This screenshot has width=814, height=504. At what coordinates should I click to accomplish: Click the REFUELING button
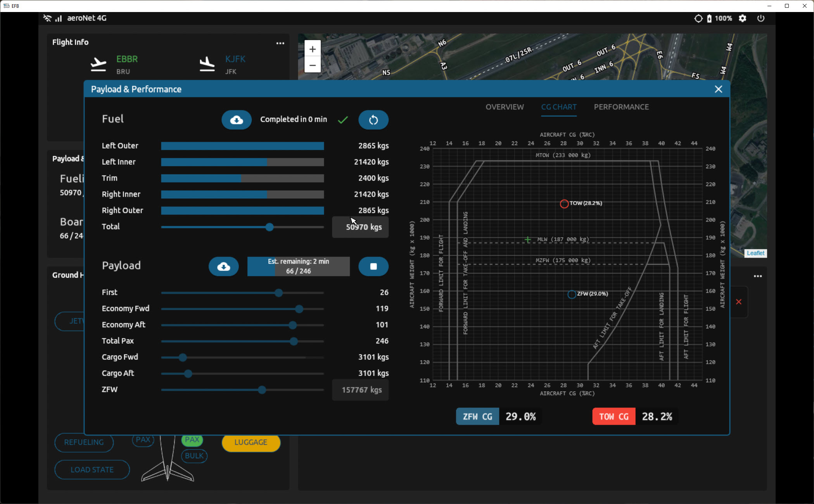(84, 442)
